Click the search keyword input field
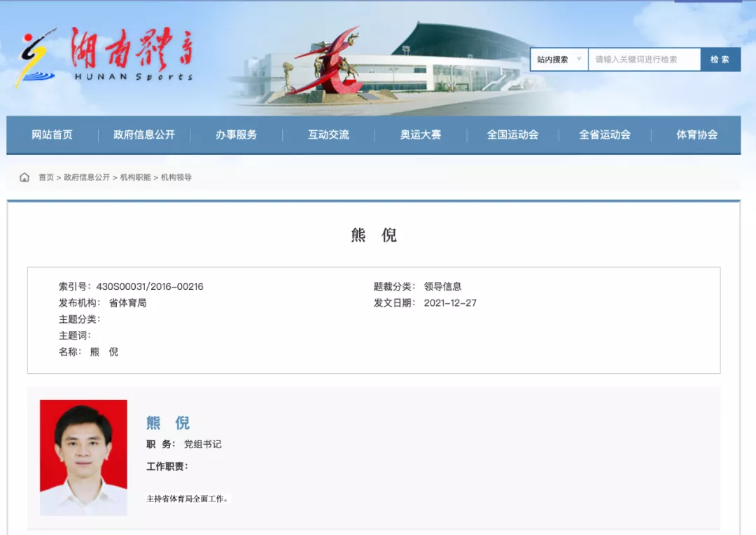The image size is (756, 535). [644, 60]
